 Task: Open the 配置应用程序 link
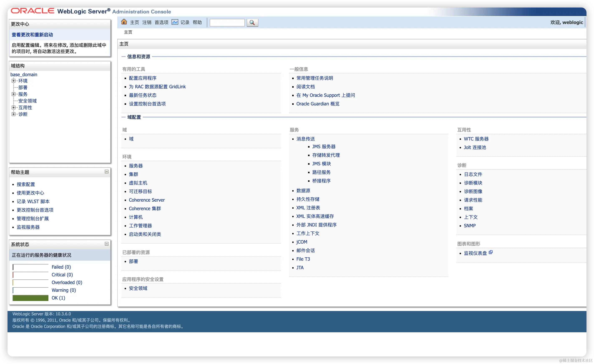coord(143,78)
